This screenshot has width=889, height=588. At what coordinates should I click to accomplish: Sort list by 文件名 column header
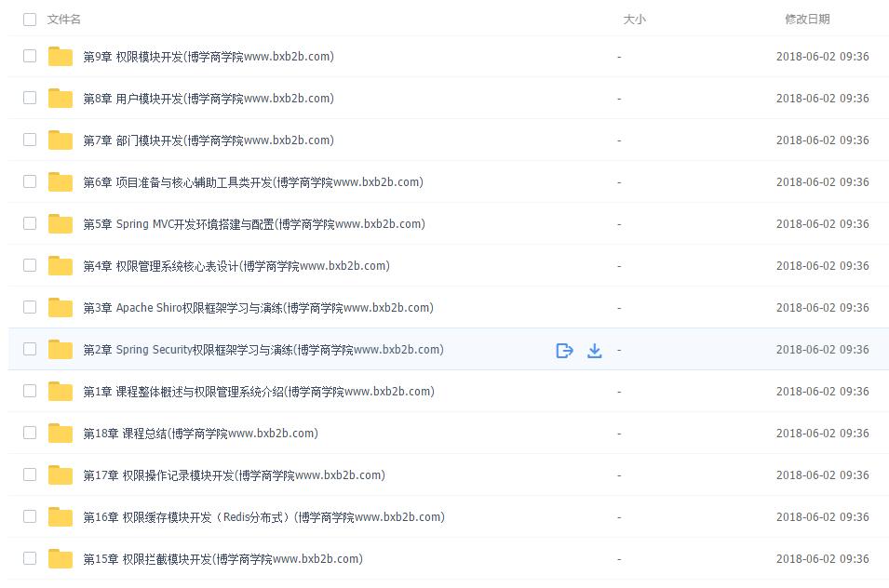pos(63,20)
